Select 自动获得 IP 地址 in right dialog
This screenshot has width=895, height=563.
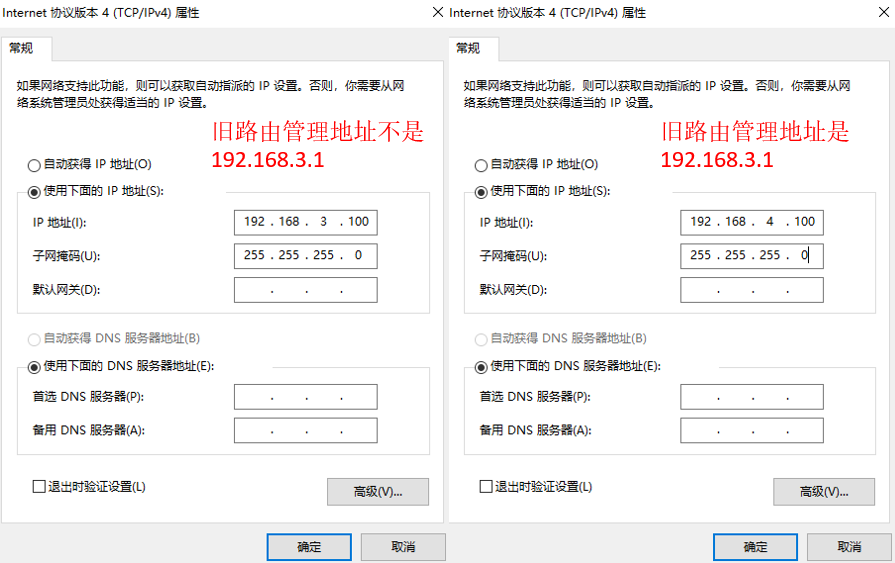click(481, 165)
